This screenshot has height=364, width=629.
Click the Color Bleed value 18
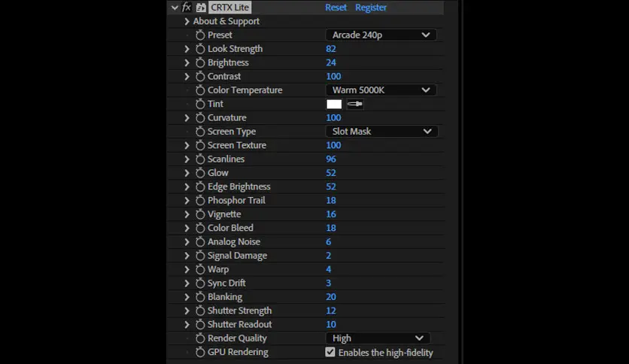(331, 228)
